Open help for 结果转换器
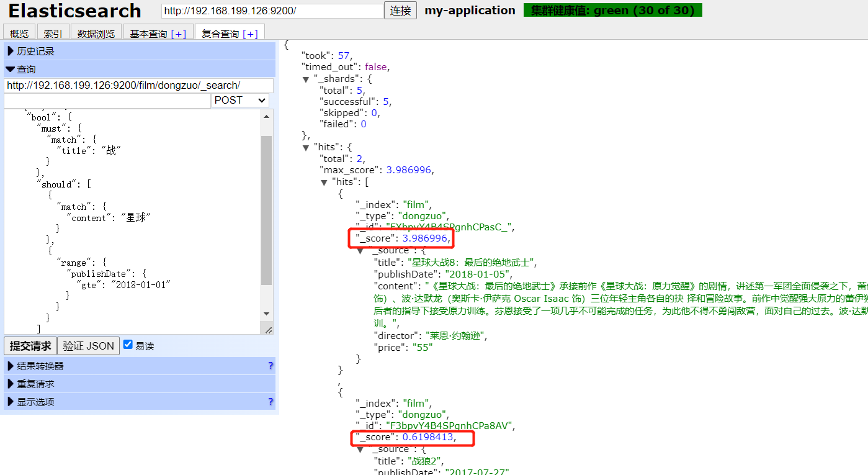 tap(271, 366)
